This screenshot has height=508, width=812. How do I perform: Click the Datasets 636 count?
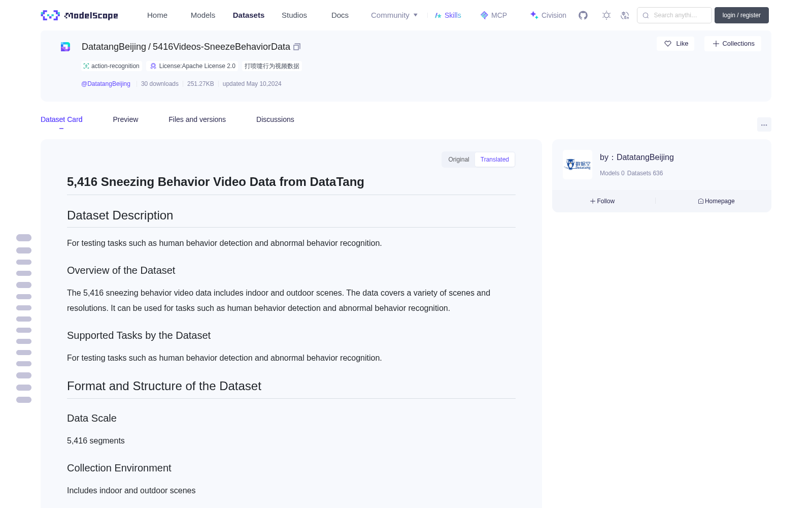645,173
